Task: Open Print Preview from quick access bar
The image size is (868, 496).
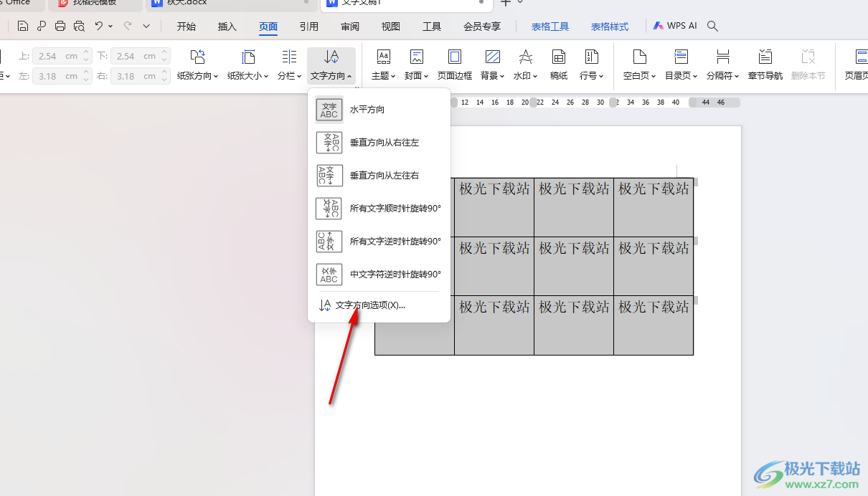Action: click(79, 27)
